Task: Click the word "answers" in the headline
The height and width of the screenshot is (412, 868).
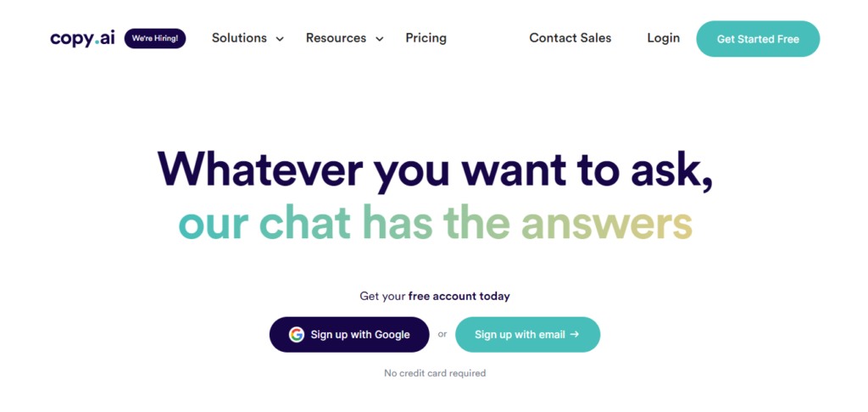Action: 607,223
